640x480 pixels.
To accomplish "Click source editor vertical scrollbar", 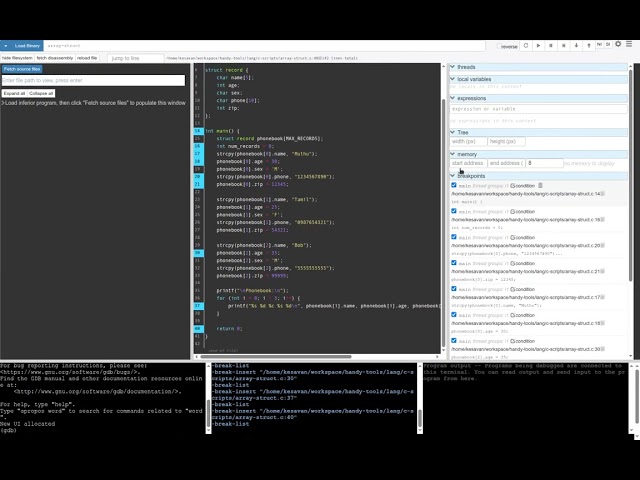I will [444, 222].
